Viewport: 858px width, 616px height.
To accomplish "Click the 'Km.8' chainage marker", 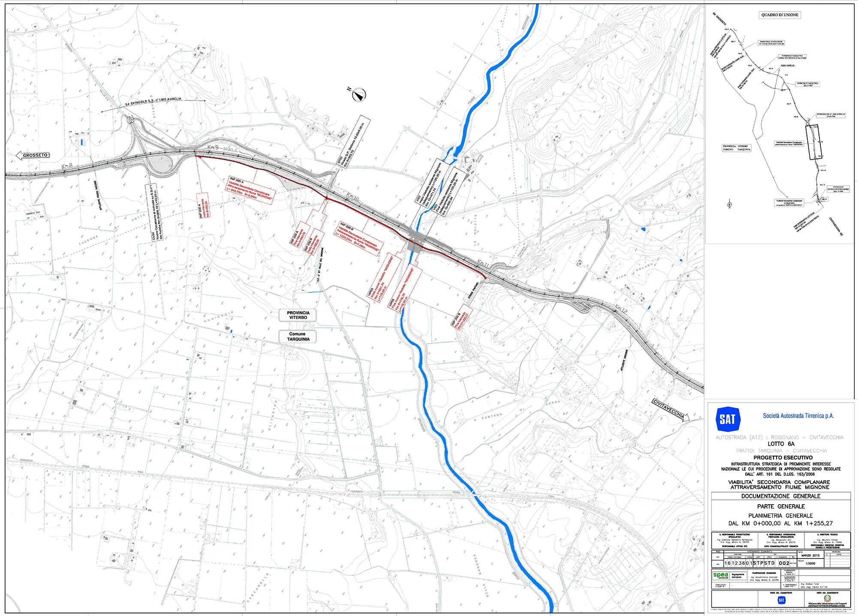I will (67, 166).
